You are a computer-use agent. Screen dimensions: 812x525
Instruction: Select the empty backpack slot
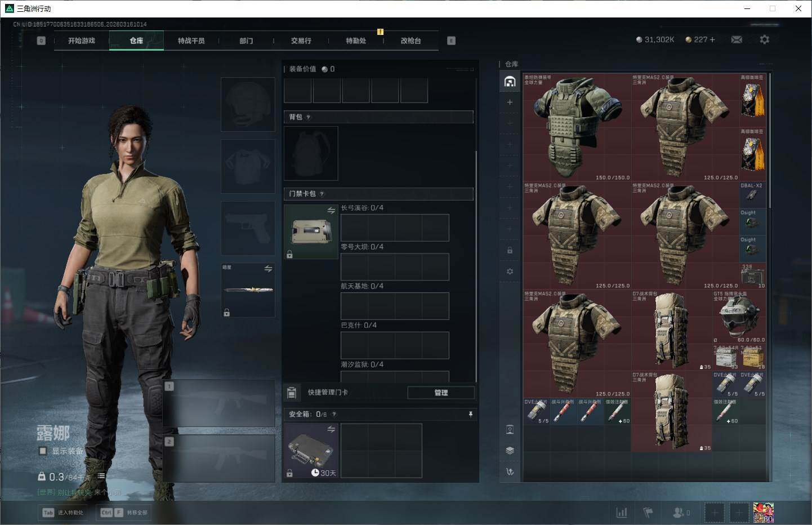[311, 153]
